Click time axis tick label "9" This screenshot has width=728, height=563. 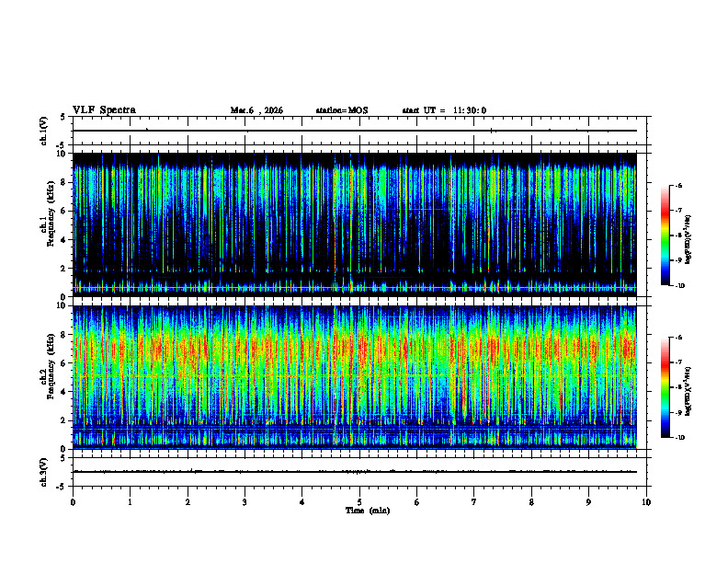click(x=588, y=502)
